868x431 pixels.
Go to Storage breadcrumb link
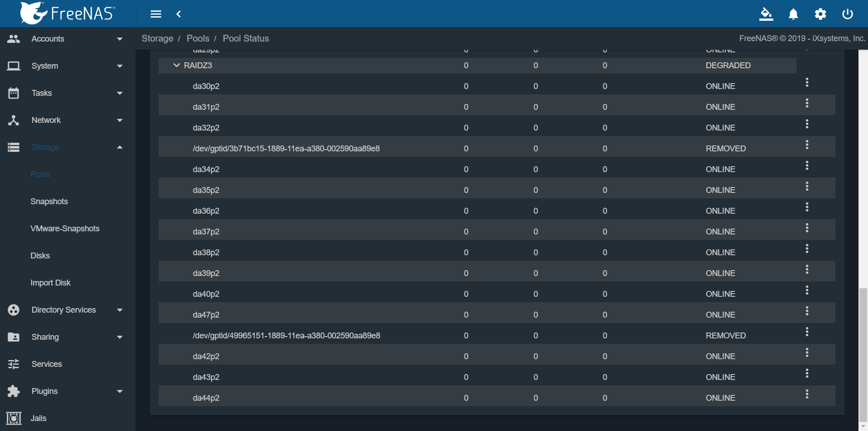(x=157, y=38)
